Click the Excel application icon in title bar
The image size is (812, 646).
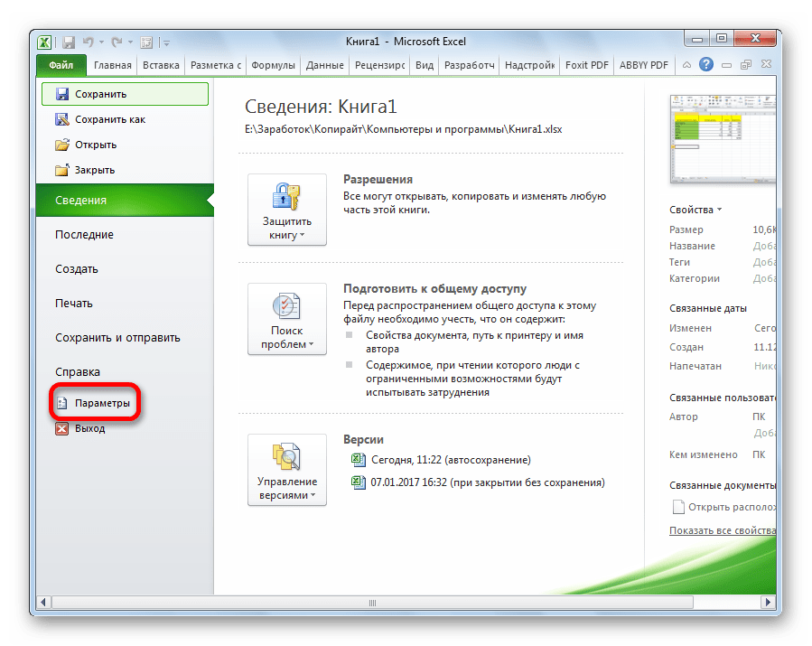click(44, 42)
